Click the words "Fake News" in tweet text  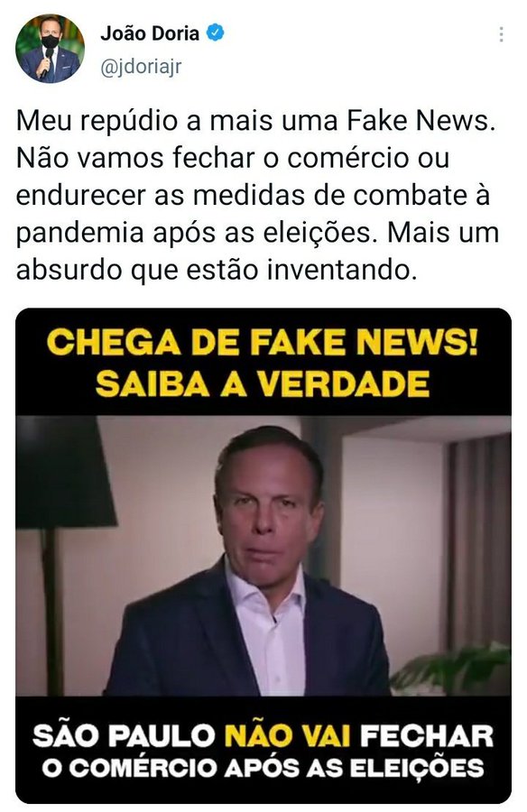point(417,121)
